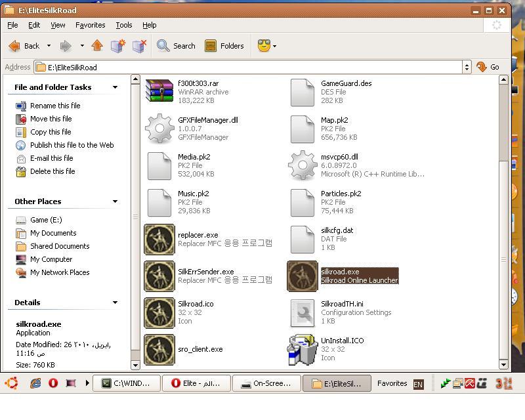Collapse the Details section
Screen dimensions: 525x420
pos(115,303)
